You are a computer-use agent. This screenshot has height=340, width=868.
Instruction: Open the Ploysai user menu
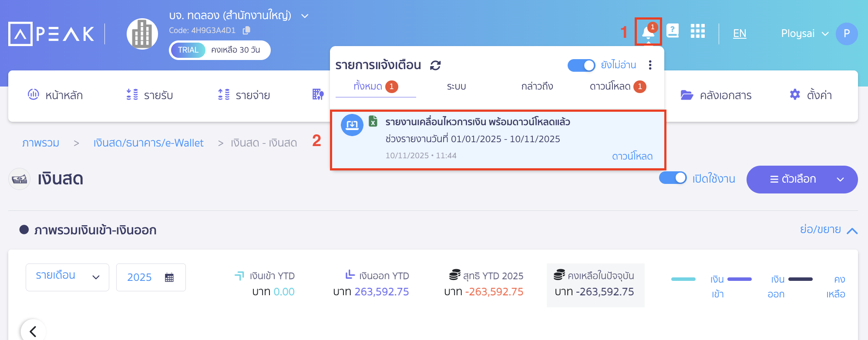pyautogui.click(x=804, y=33)
